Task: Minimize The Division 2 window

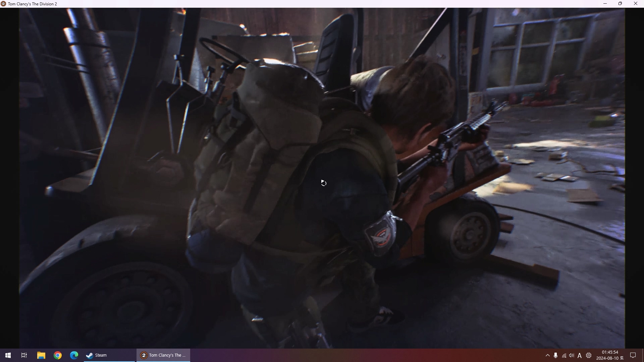Action: coord(605,4)
